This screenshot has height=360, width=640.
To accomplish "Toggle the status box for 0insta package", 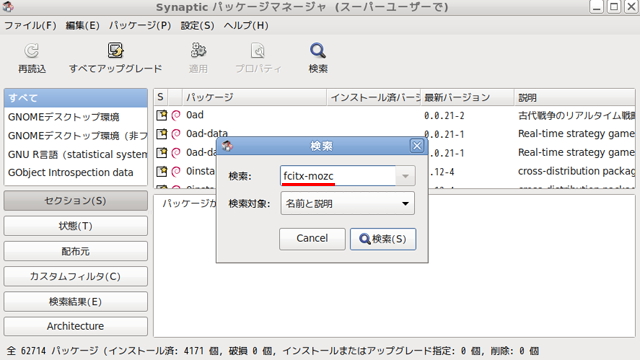I will (162, 171).
